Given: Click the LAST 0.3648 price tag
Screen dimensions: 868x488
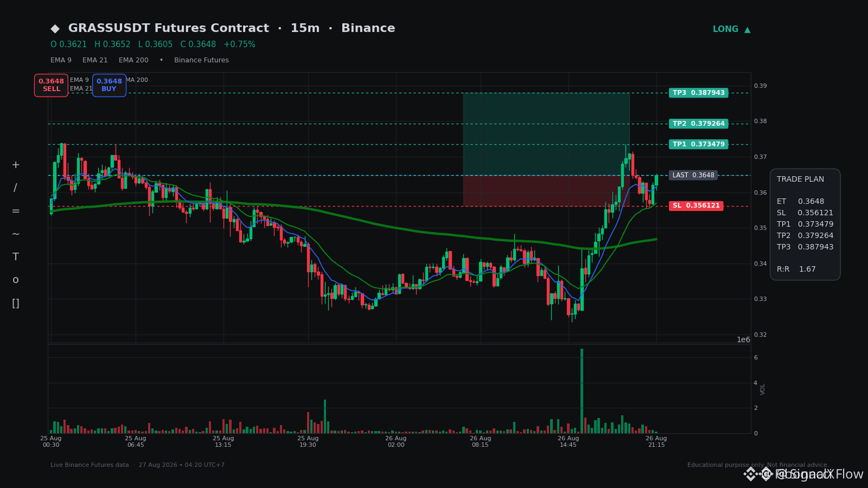Looking at the screenshot, I should tap(693, 175).
